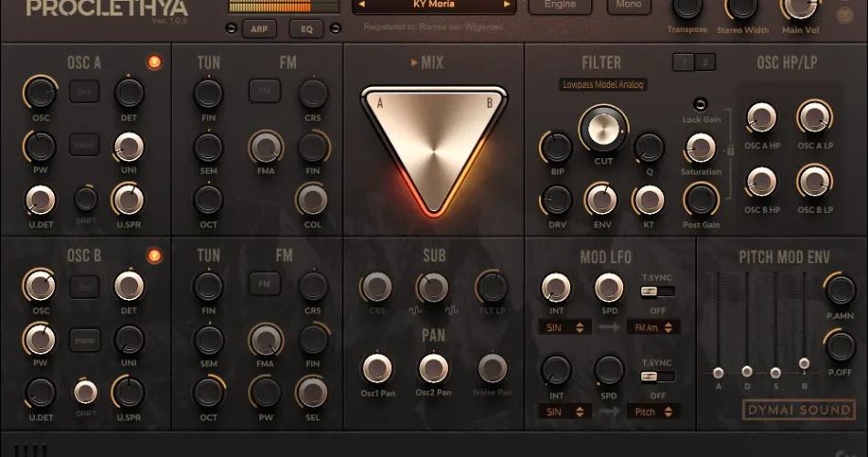Adjust Pitch Mod Env A slider

(718, 372)
